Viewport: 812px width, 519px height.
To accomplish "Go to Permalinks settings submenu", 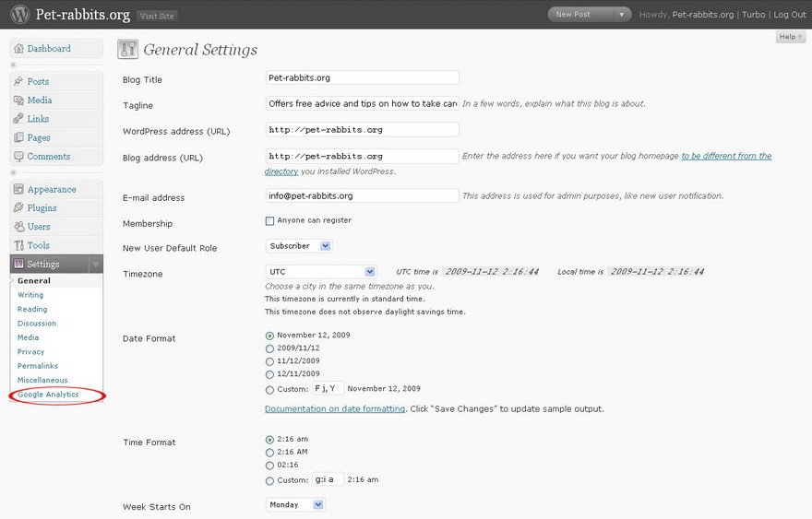I will [x=38, y=366].
